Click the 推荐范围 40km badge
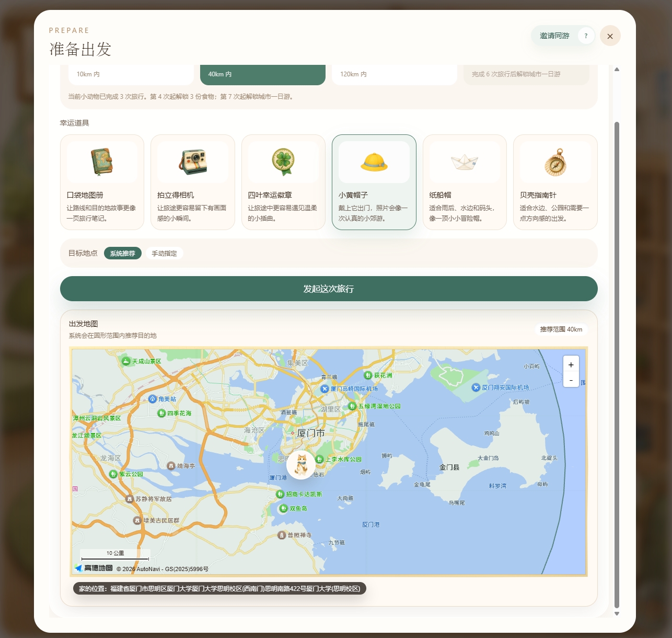The width and height of the screenshot is (672, 638). pyautogui.click(x=561, y=329)
